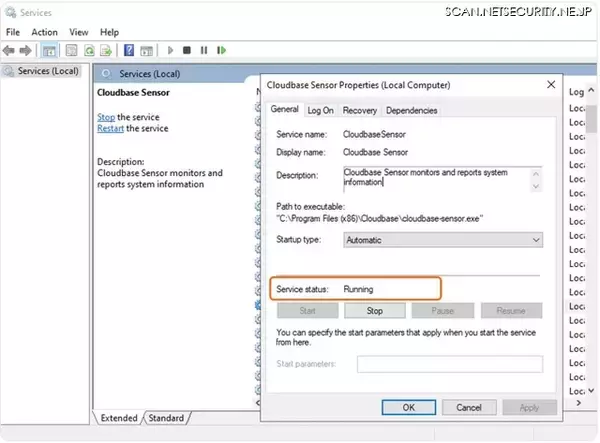Click the Resume button in properties dialog
600x443 pixels.
(511, 311)
